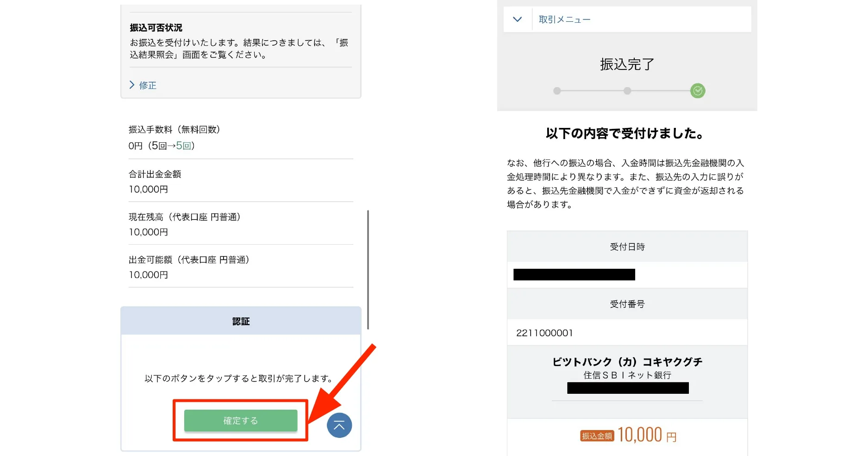Click the 住信SBIネット銀行 bank name

coord(628,375)
